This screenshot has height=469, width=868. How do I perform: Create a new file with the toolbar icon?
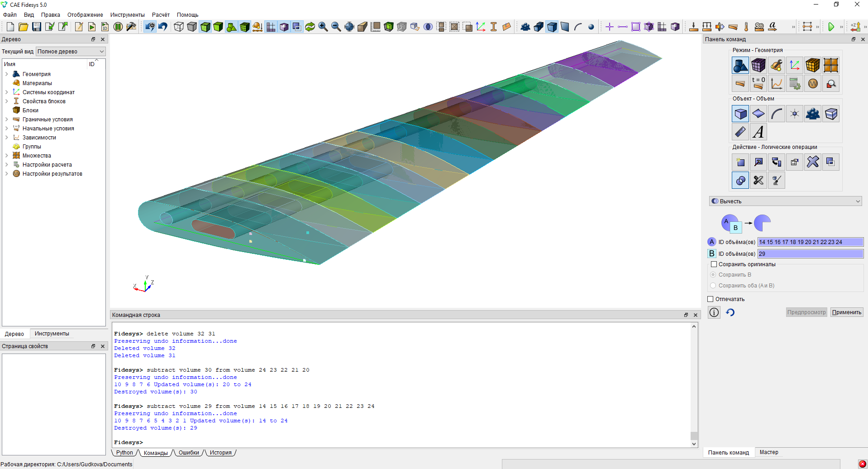coord(10,27)
